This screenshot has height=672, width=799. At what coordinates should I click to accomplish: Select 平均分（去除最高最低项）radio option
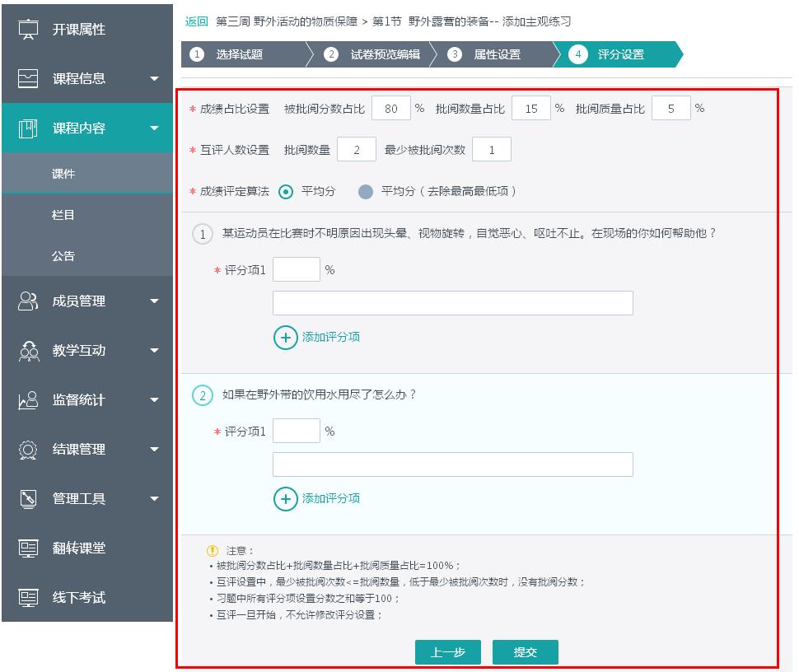366,192
